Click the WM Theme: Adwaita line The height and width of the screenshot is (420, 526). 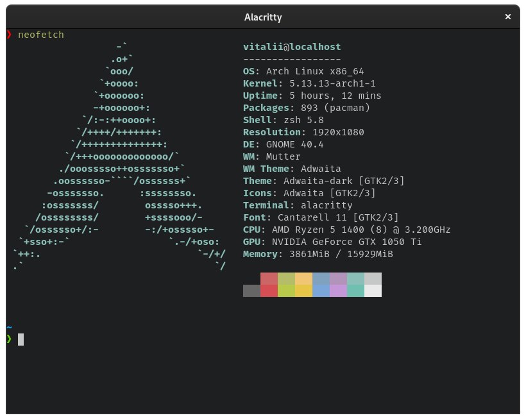click(292, 169)
